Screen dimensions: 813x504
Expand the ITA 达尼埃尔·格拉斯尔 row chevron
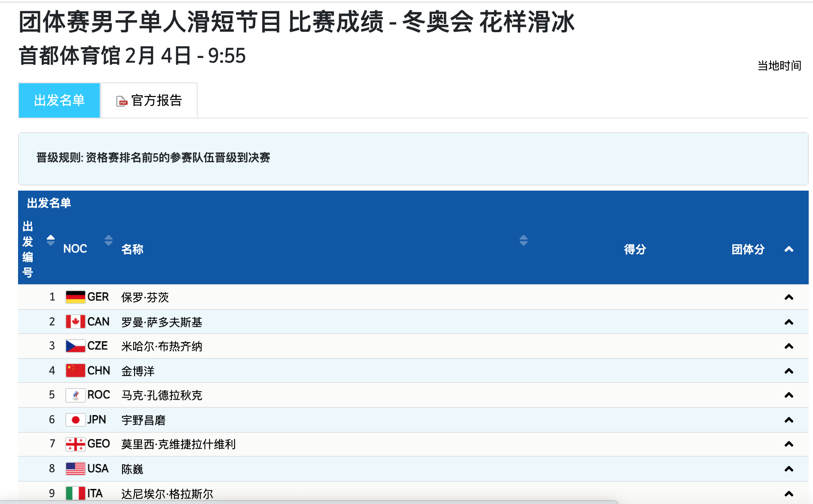point(789,494)
